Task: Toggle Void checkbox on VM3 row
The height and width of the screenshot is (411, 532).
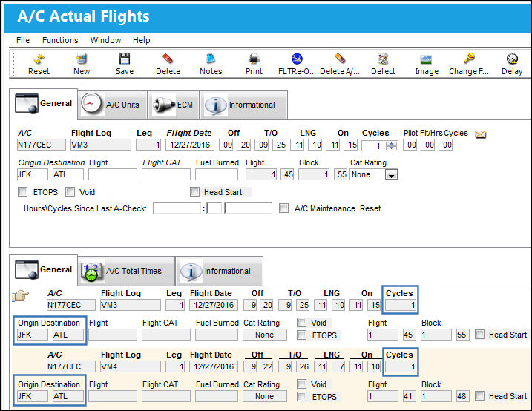Action: tap(301, 322)
